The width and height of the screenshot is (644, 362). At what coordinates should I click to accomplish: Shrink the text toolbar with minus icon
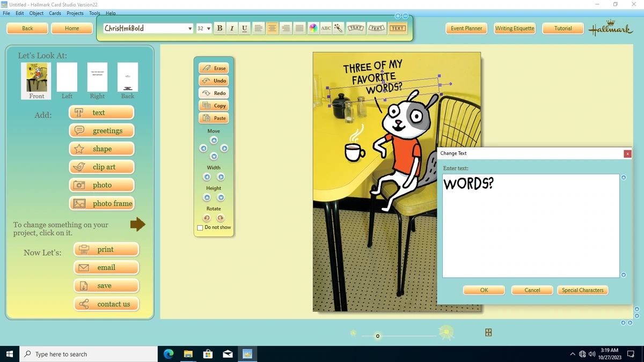[x=406, y=16]
